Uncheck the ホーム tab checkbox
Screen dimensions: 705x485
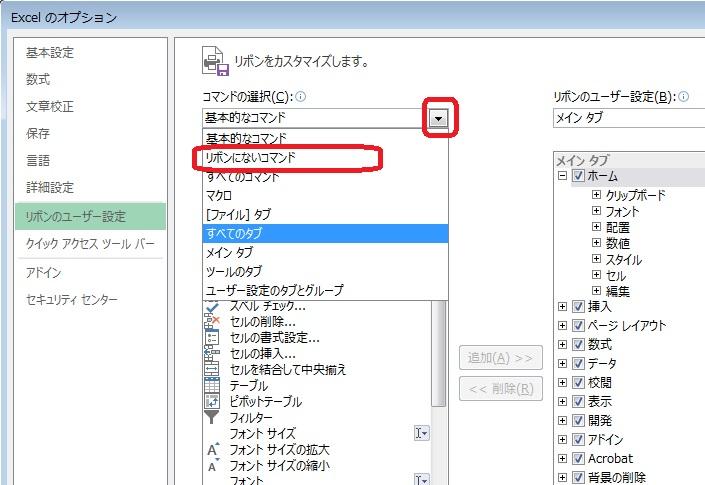tap(578, 175)
